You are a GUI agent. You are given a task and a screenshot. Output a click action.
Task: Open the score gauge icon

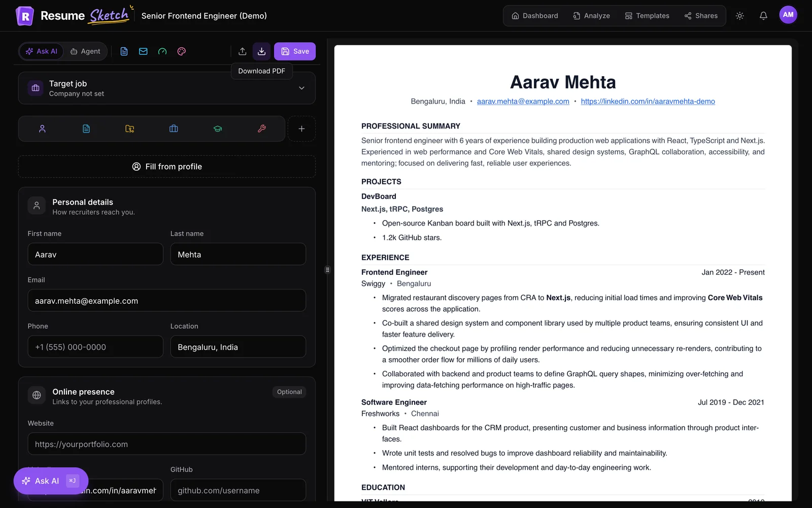tap(162, 51)
